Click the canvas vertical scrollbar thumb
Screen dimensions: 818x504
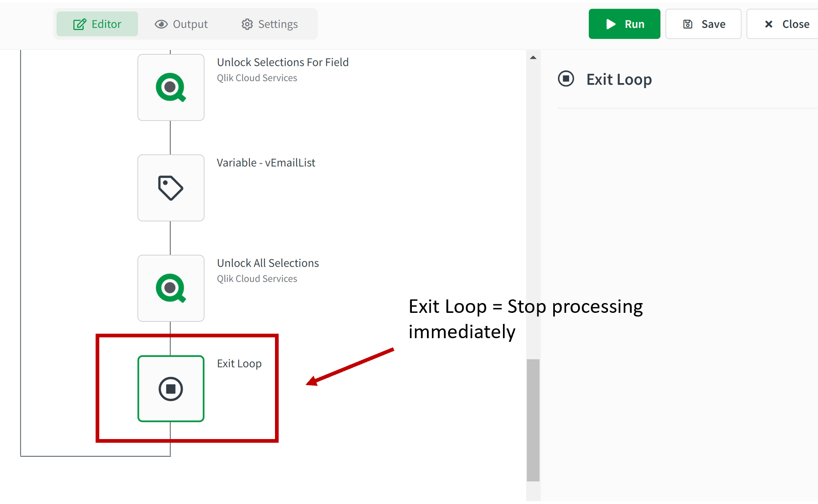point(533,420)
